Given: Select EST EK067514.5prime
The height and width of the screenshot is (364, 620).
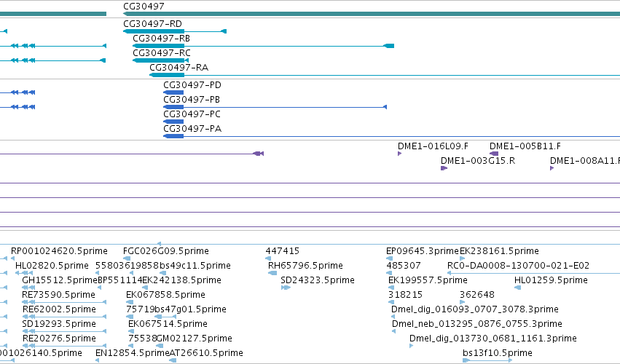Looking at the screenshot, I should coord(168,324).
